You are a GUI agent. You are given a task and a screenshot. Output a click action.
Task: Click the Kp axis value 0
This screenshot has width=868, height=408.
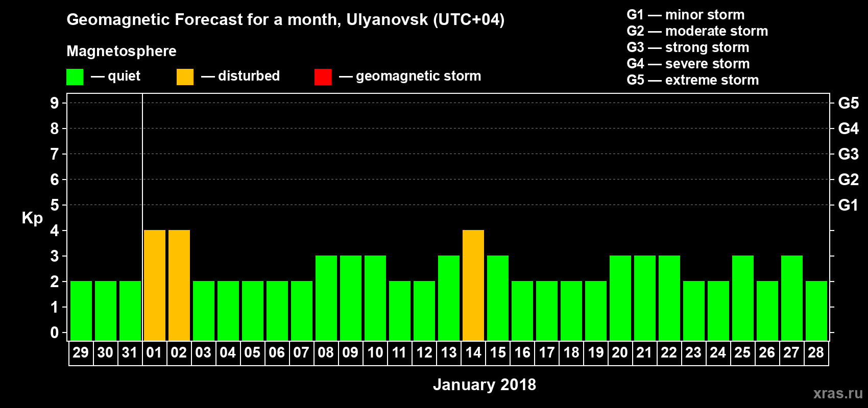click(x=55, y=333)
